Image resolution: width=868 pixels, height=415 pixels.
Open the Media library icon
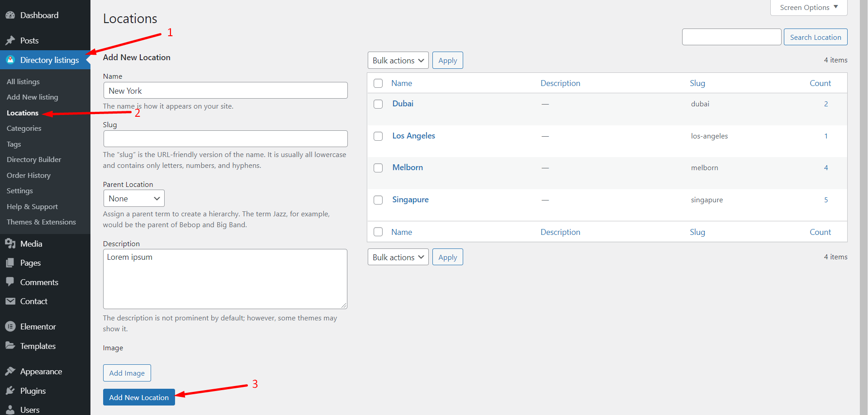tap(11, 243)
